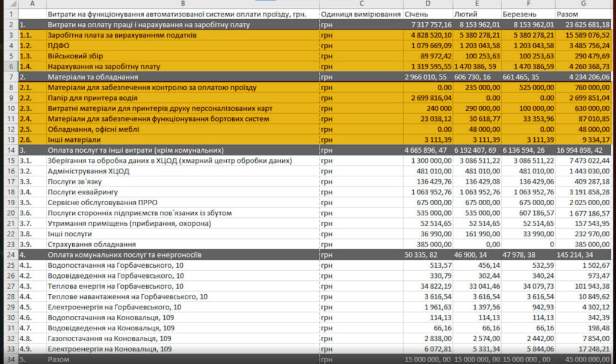Select column G header
The image size is (616, 364).
point(584,4)
